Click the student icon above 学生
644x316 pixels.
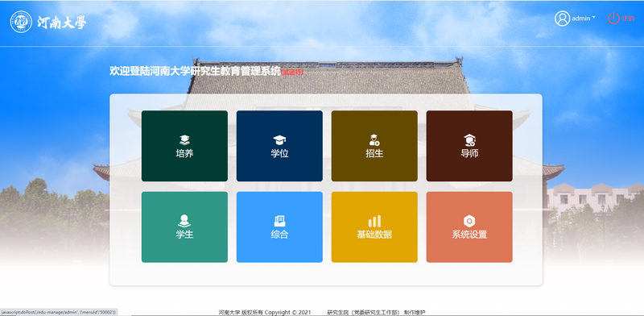[x=184, y=221]
